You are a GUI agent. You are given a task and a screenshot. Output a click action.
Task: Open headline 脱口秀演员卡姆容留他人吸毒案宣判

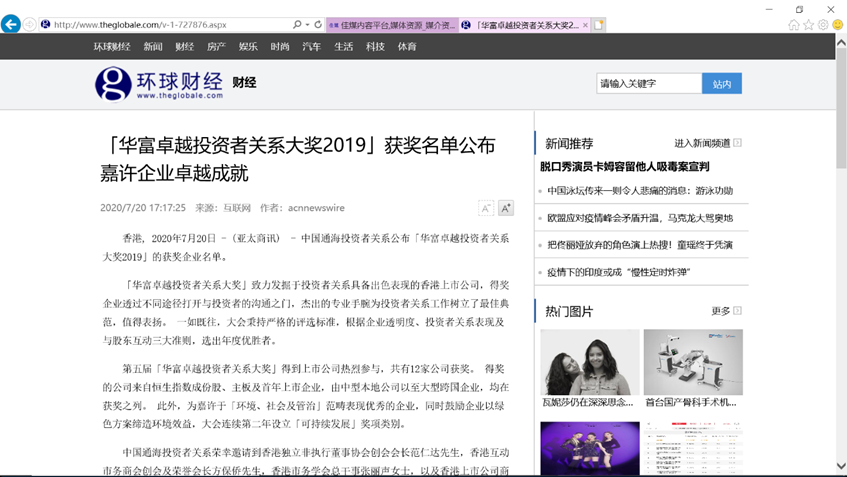[624, 166]
